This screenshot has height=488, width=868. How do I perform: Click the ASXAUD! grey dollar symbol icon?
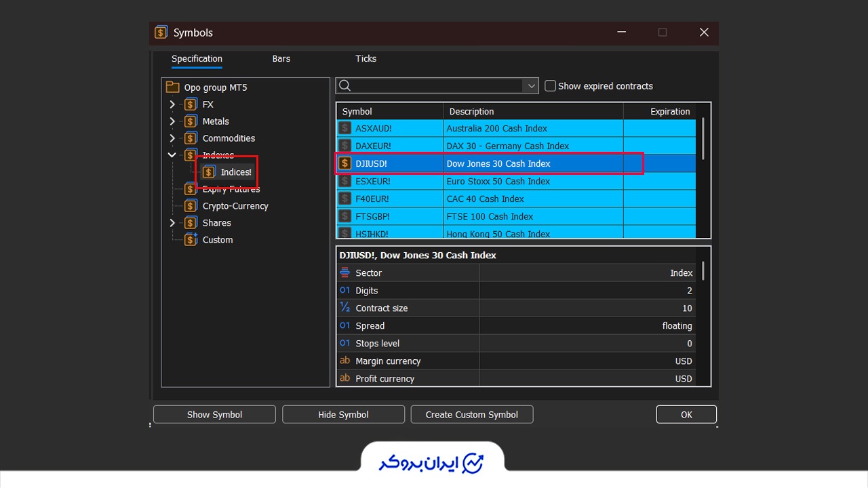pos(345,128)
